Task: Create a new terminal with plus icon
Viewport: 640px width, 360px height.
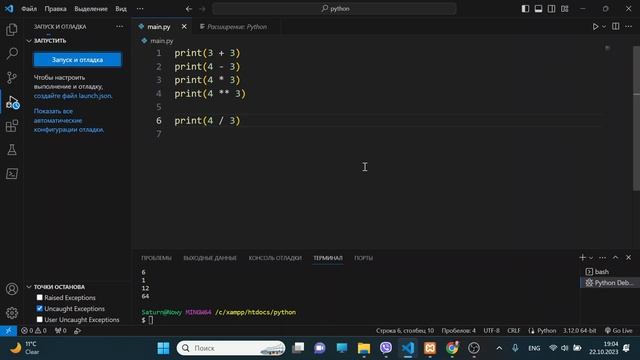Action: (582, 258)
